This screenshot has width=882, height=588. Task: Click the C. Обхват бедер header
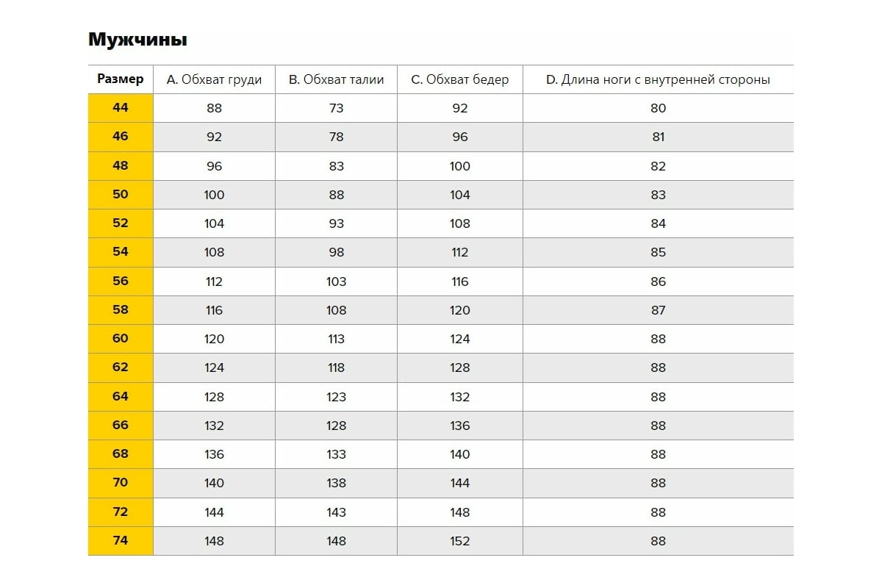tap(459, 79)
